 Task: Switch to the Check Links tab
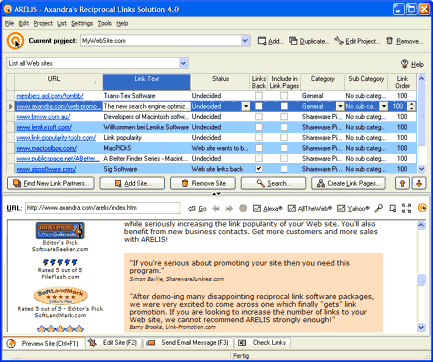pos(263,343)
